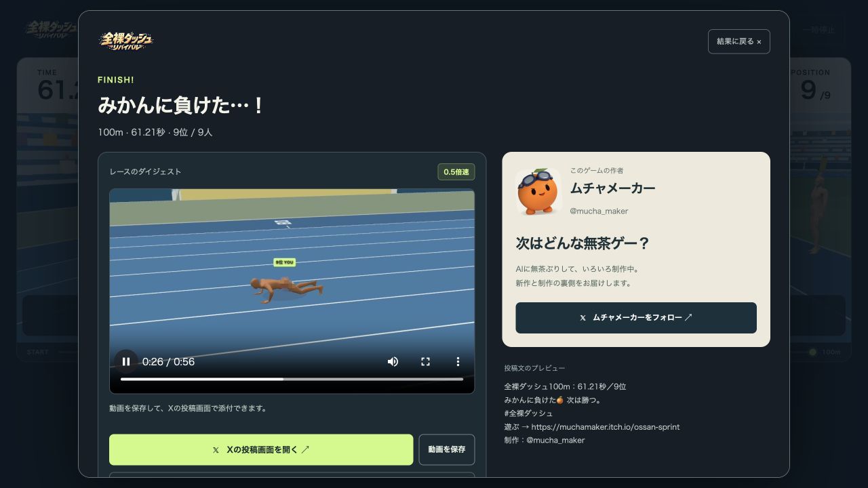The width and height of the screenshot is (868, 488).
Task: Click the itch.io URL in post preview
Action: tap(606, 427)
